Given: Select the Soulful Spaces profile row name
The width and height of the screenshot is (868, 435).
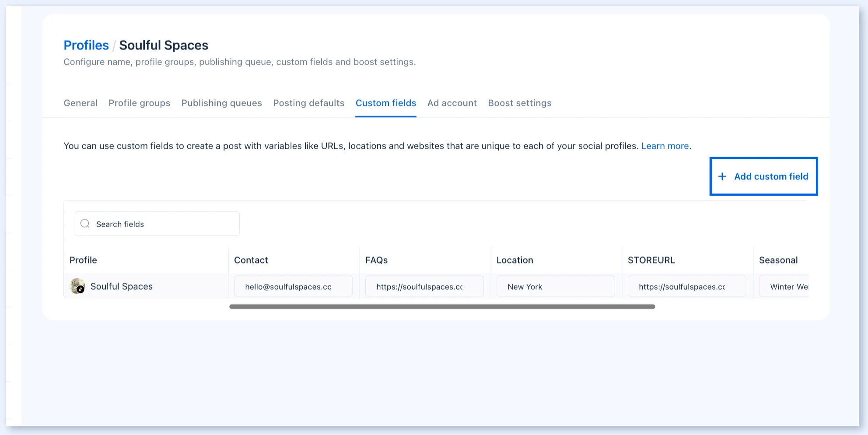Looking at the screenshot, I should (x=122, y=286).
